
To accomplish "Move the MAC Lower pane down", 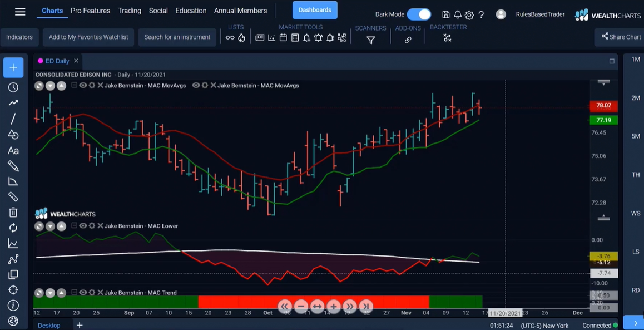I will [50, 226].
